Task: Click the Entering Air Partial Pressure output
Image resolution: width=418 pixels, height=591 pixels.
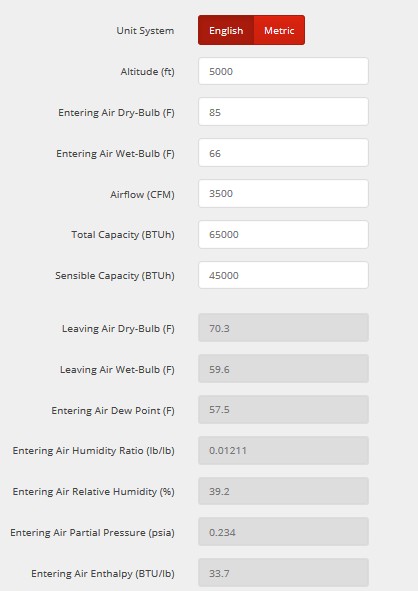Action: tap(283, 532)
